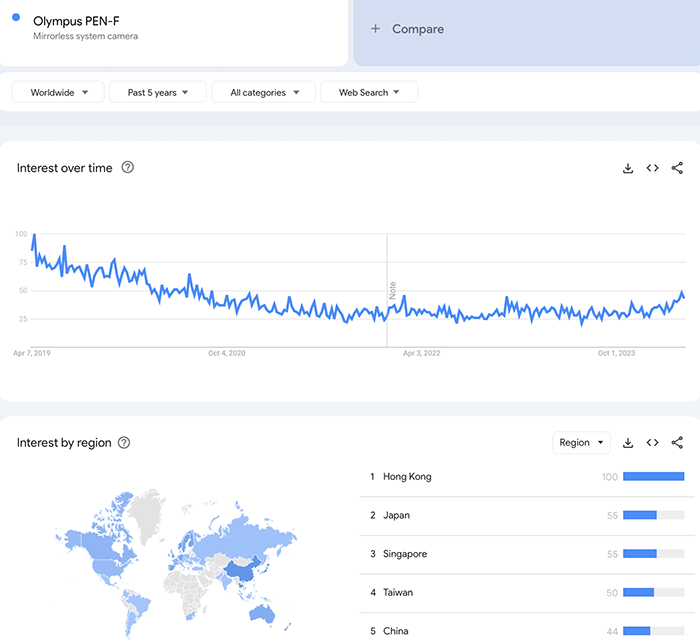Expand the Worldwide location dropdown
The width and height of the screenshot is (700, 644).
pos(59,92)
